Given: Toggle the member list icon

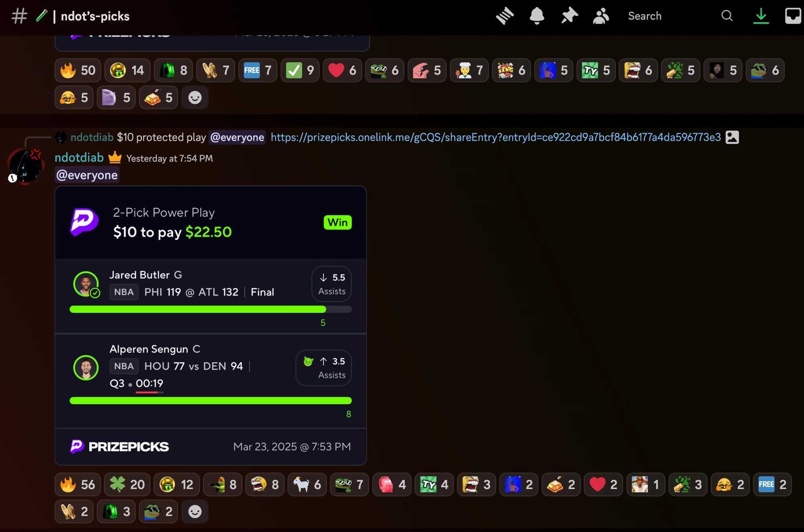Looking at the screenshot, I should pos(601,16).
